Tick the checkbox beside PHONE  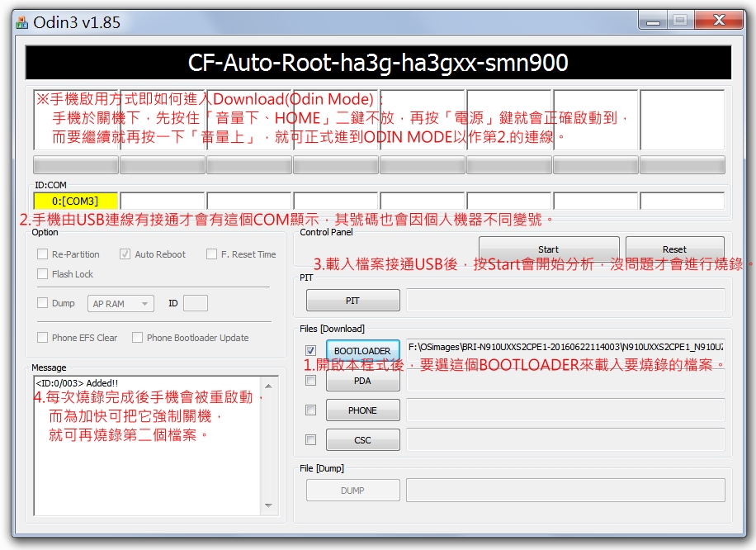(311, 410)
